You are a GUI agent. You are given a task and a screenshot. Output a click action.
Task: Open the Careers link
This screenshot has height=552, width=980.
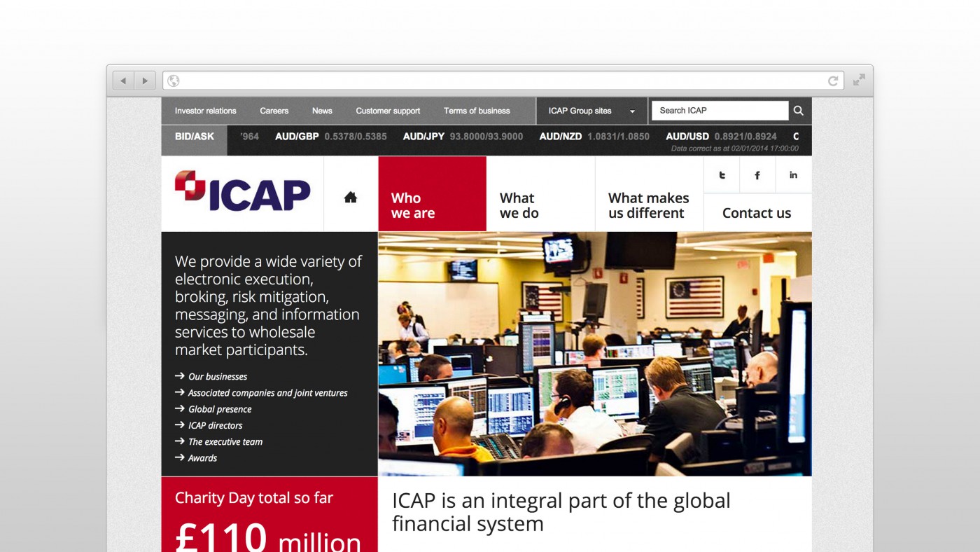point(274,111)
